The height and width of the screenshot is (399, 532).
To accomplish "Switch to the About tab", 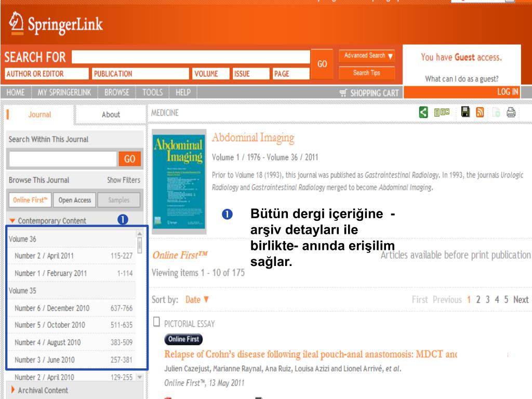I will tap(111, 115).
